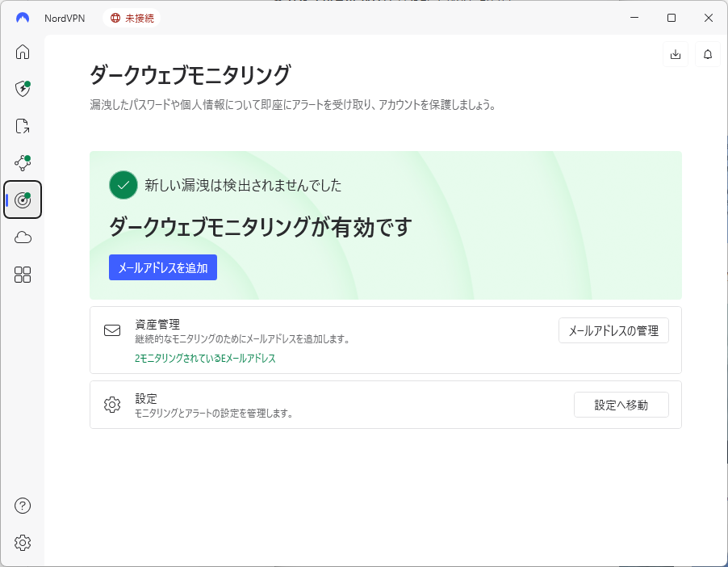The image size is (728, 567).
Task: Open the settings gear at bottom left
Action: (x=22, y=543)
